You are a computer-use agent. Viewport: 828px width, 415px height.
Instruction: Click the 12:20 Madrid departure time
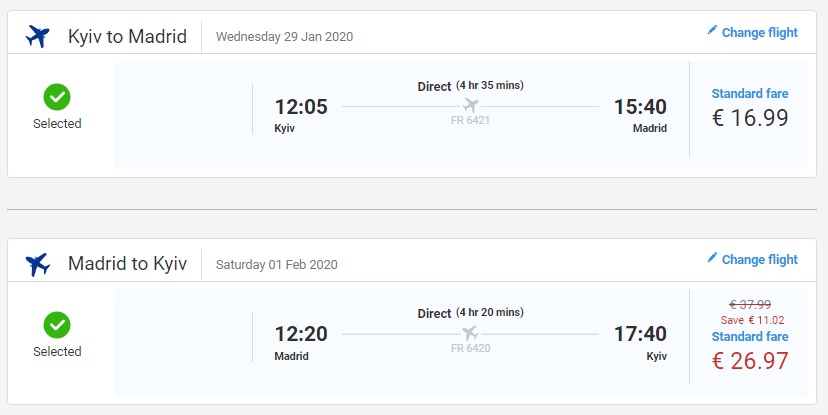coord(301,334)
